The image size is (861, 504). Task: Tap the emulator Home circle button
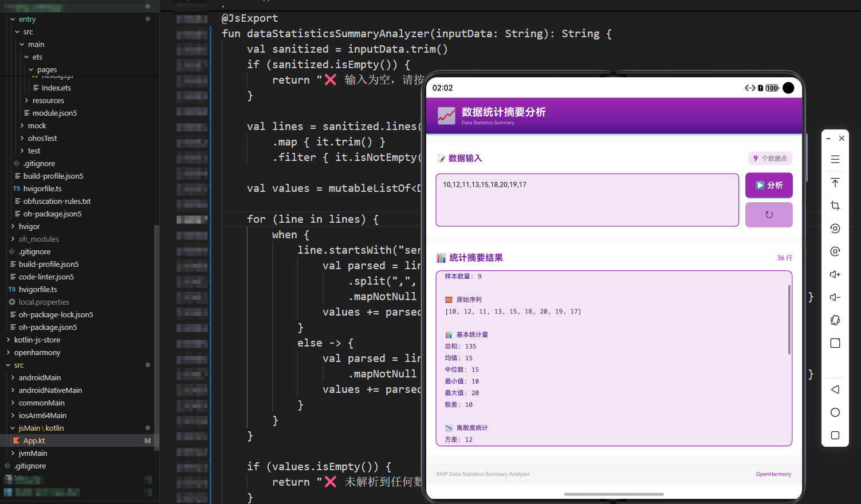point(835,412)
